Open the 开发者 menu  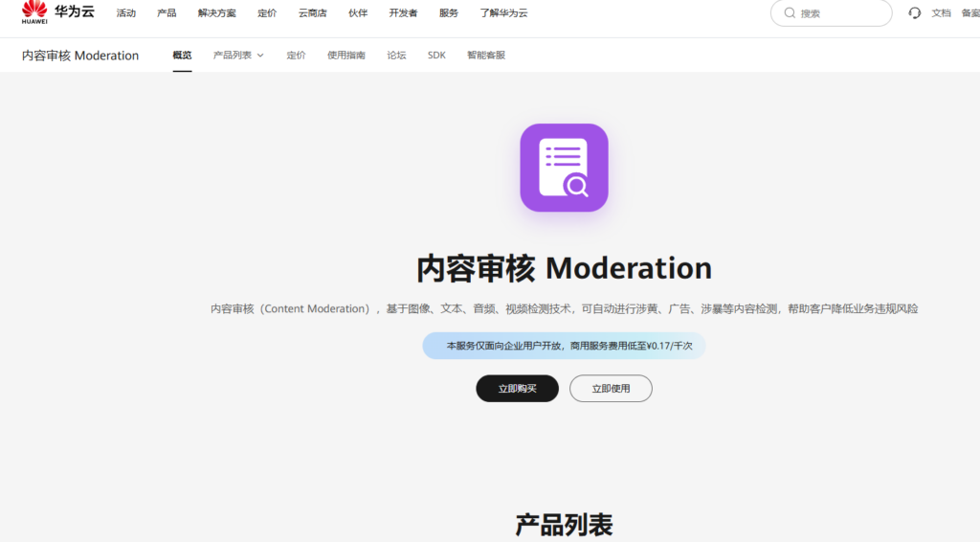[x=403, y=13]
